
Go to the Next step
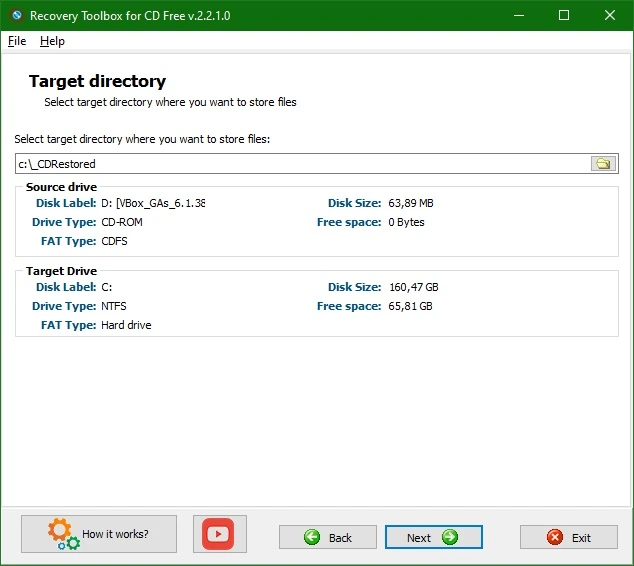433,537
